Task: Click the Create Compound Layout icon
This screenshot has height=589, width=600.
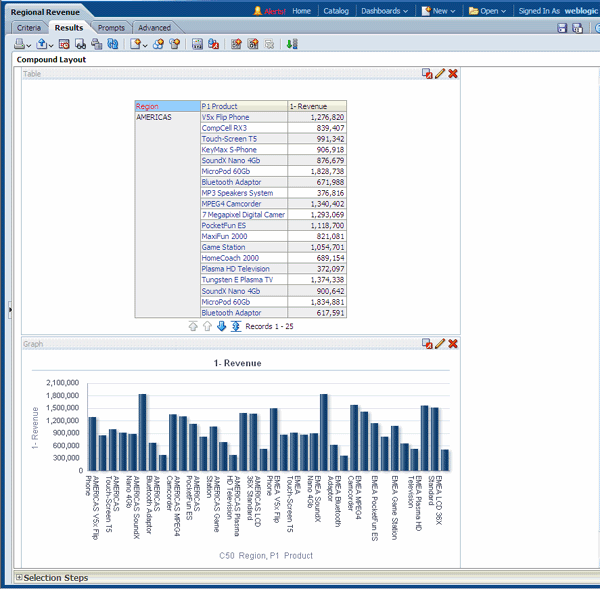Action: (236, 44)
